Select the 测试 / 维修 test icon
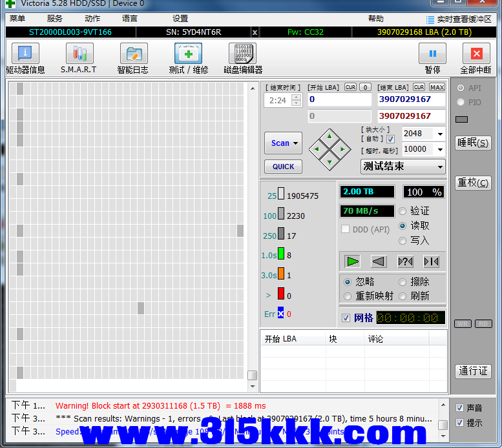 (x=188, y=54)
